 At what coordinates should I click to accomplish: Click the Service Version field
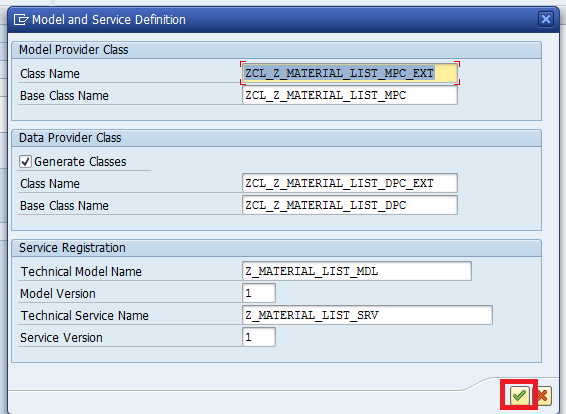pyautogui.click(x=259, y=337)
